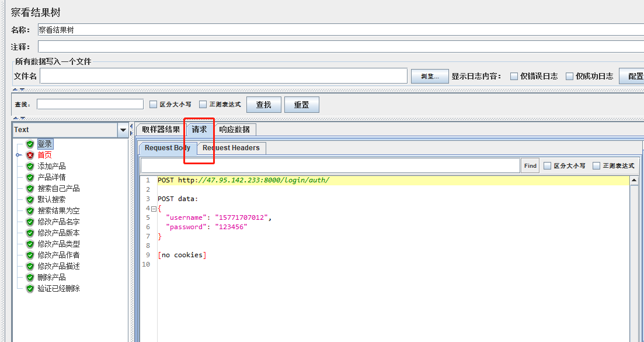
Task: Click the POST data: line
Action: (x=178, y=199)
